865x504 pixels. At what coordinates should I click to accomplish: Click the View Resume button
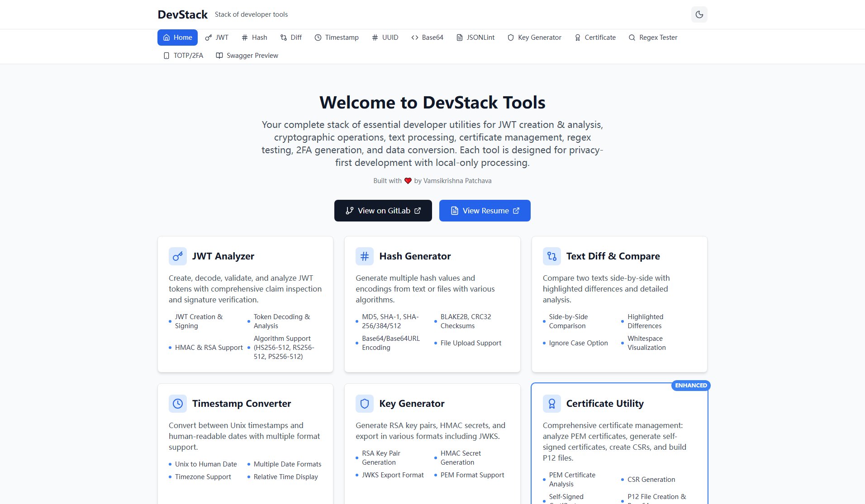pos(485,211)
